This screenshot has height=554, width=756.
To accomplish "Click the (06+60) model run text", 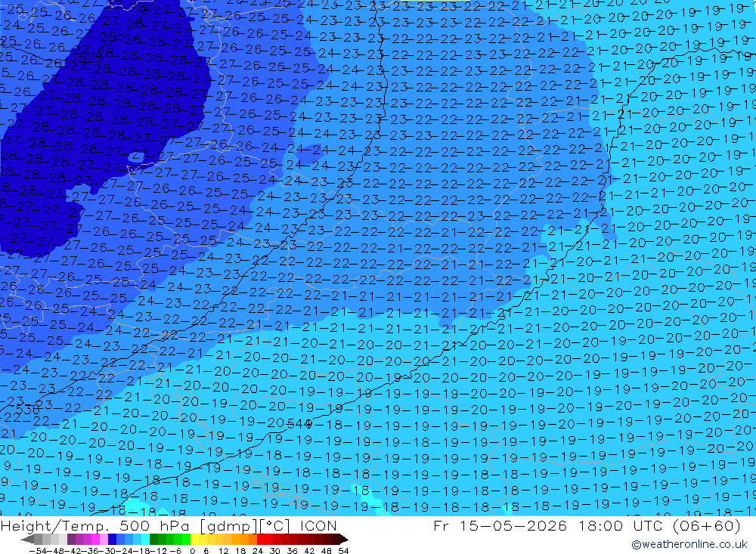I will [x=706, y=525].
